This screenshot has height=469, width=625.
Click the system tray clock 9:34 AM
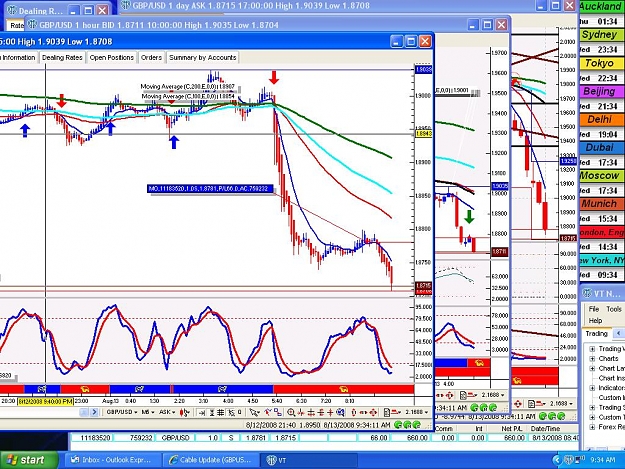click(602, 460)
